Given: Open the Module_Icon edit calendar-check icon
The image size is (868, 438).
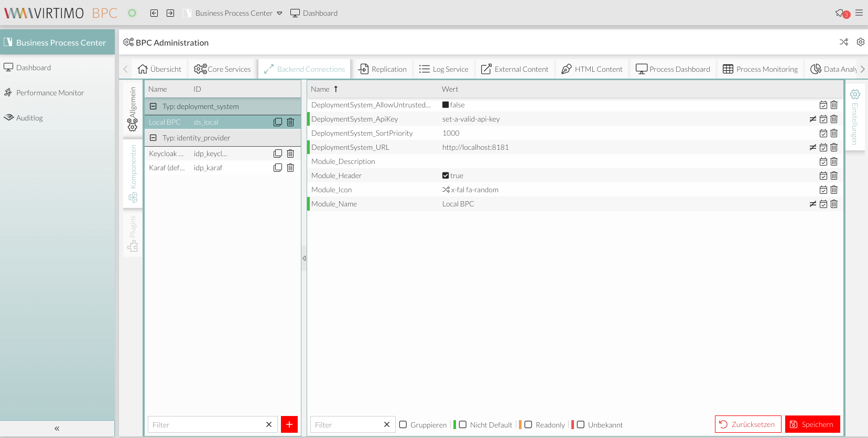Looking at the screenshot, I should coord(823,190).
